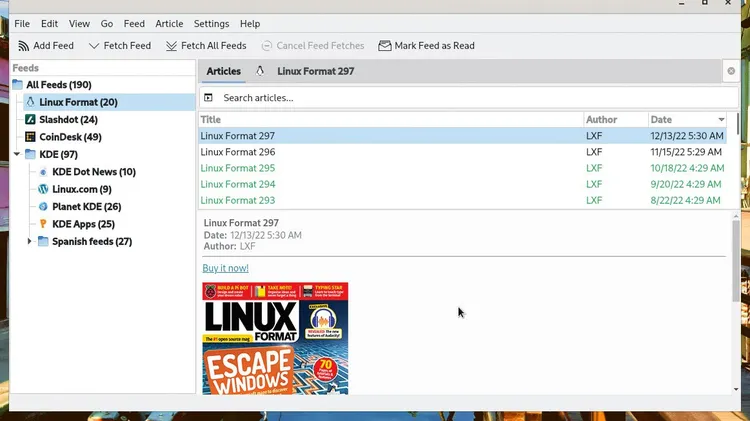Click the Spanish feeds folder icon
The image size is (750, 421).
[43, 241]
